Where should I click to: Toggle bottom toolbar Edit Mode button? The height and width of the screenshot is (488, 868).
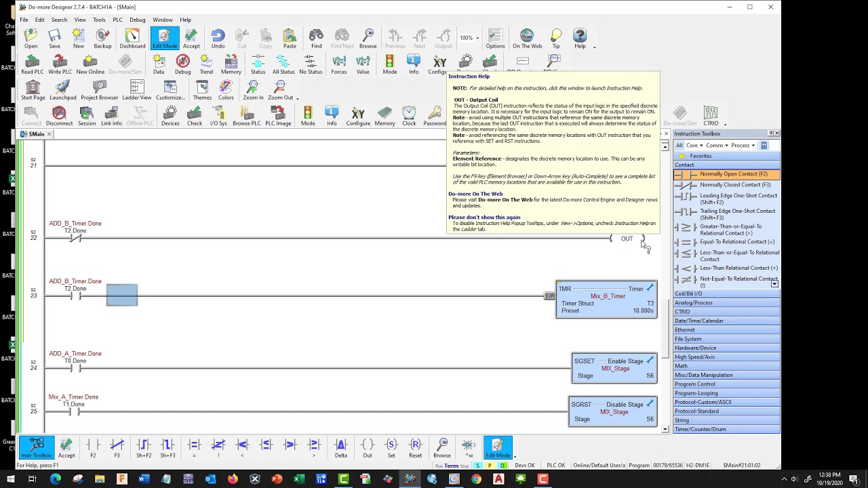coord(498,448)
